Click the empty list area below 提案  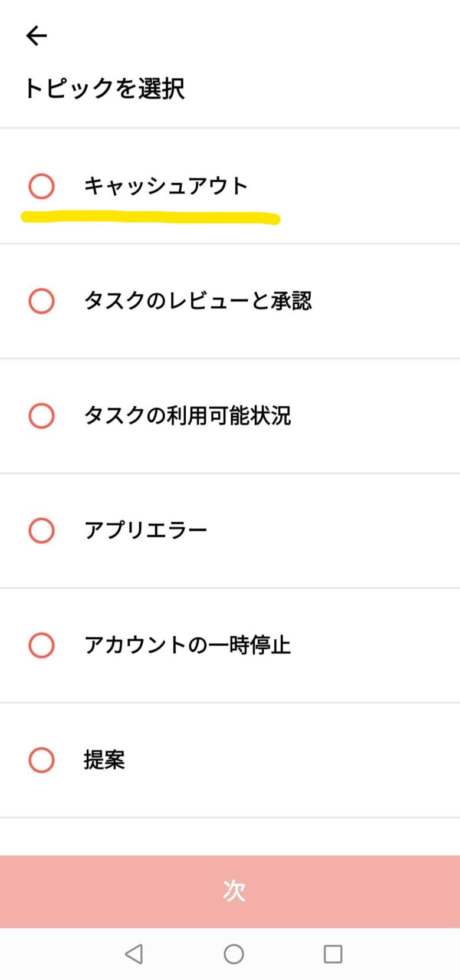[x=230, y=836]
